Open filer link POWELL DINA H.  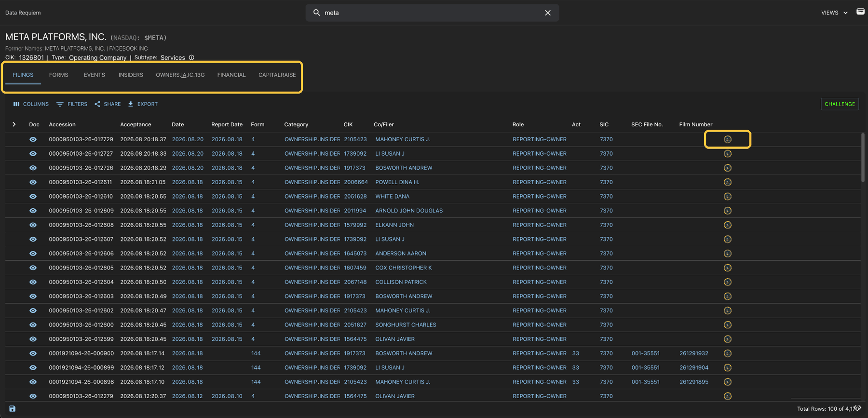tap(397, 182)
